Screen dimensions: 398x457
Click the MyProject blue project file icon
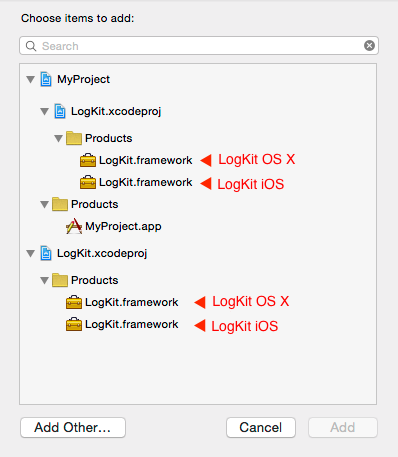tap(46, 79)
